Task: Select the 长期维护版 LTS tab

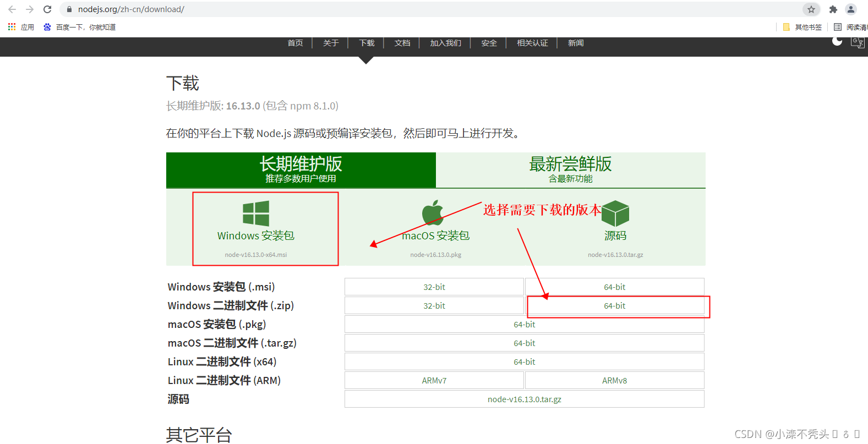Action: point(301,170)
